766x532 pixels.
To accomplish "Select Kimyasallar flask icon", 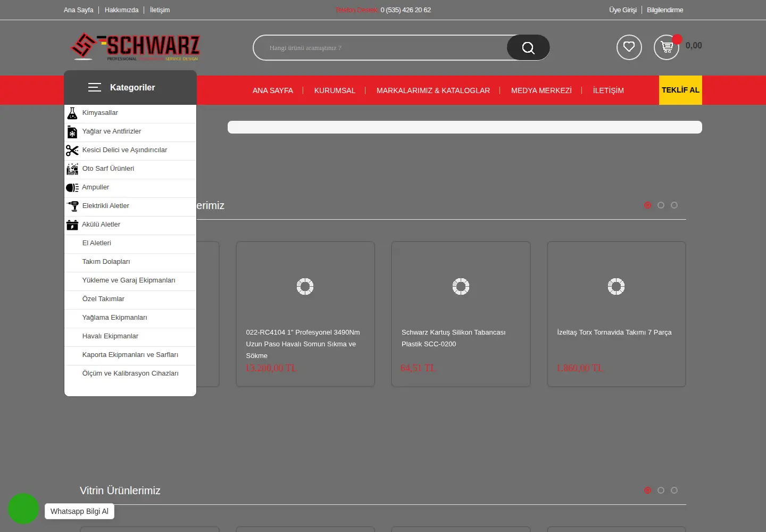I will pos(72,113).
